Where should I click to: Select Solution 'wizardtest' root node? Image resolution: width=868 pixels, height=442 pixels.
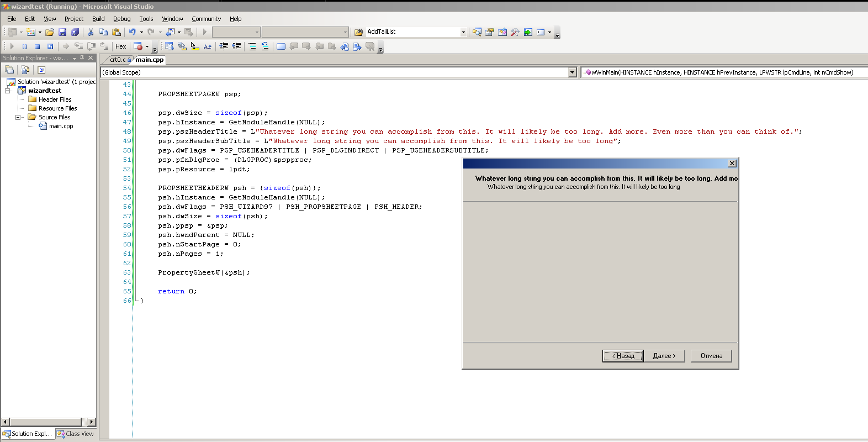pyautogui.click(x=56, y=82)
